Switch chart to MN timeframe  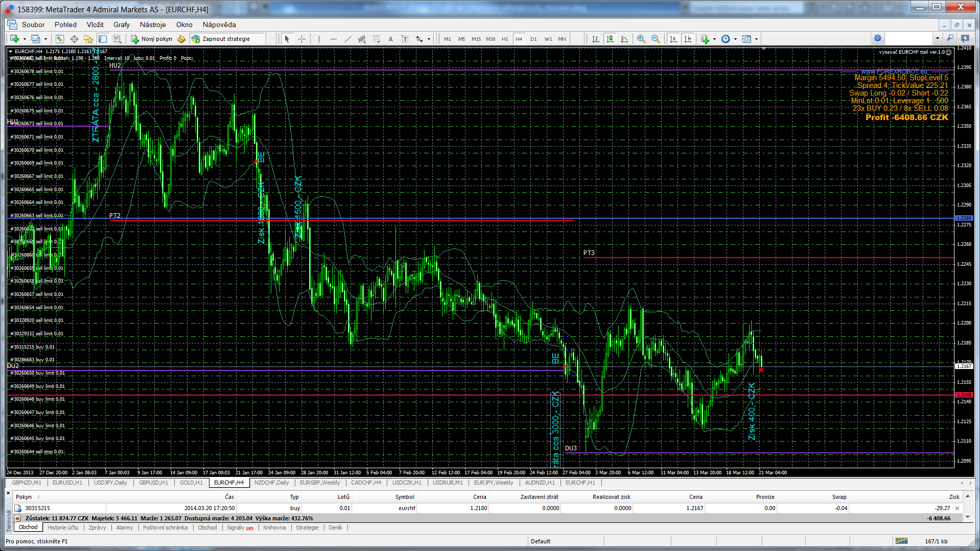tap(562, 39)
